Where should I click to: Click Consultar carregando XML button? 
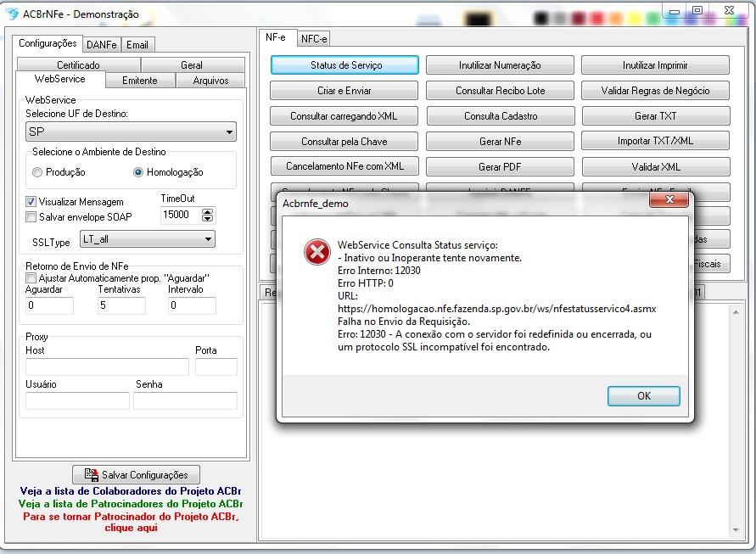tap(344, 116)
